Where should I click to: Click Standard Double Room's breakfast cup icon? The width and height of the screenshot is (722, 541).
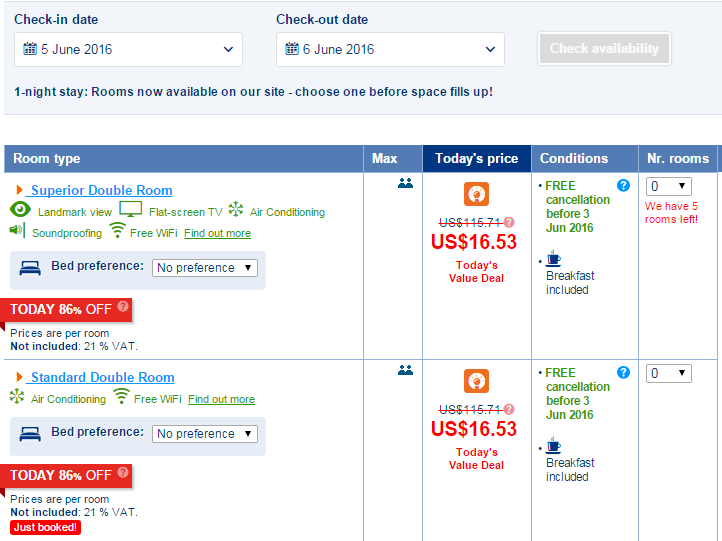coord(553,446)
